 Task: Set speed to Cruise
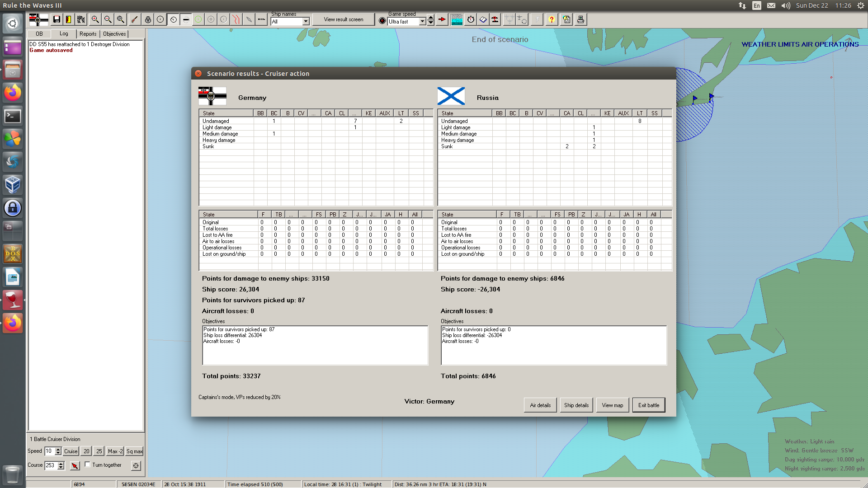point(71,451)
